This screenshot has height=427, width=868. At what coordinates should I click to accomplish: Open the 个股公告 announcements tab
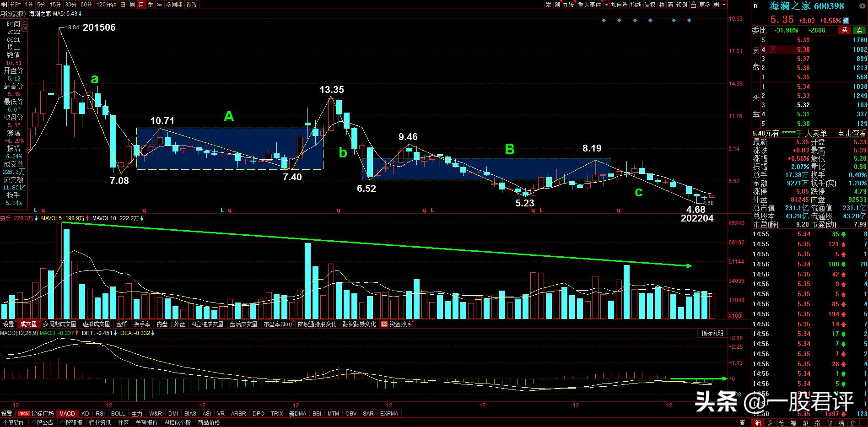[43, 423]
